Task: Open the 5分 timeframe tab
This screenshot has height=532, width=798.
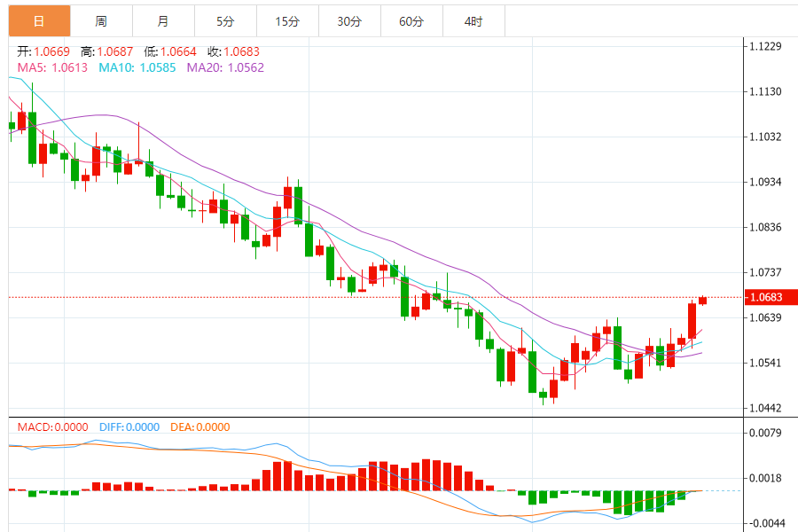Action: click(x=225, y=21)
